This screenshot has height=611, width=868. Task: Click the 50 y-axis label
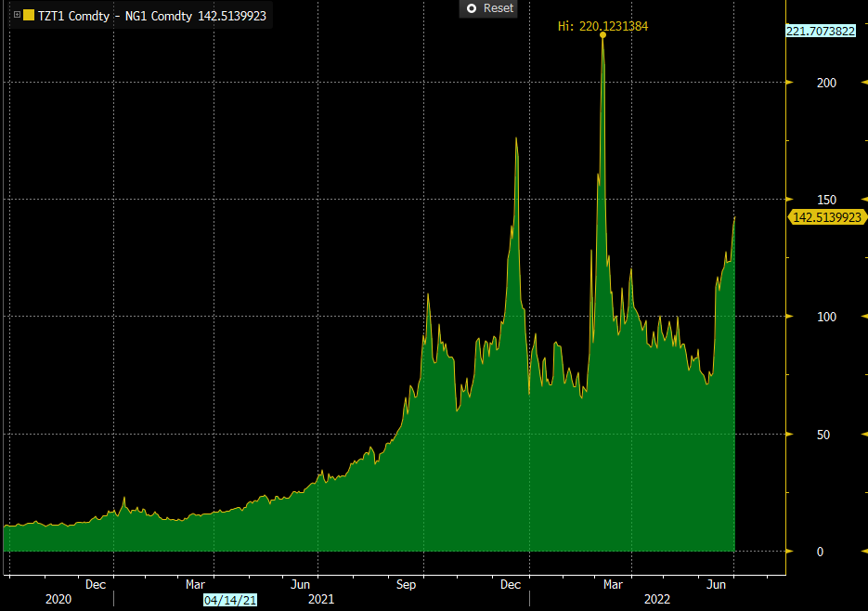coord(823,435)
